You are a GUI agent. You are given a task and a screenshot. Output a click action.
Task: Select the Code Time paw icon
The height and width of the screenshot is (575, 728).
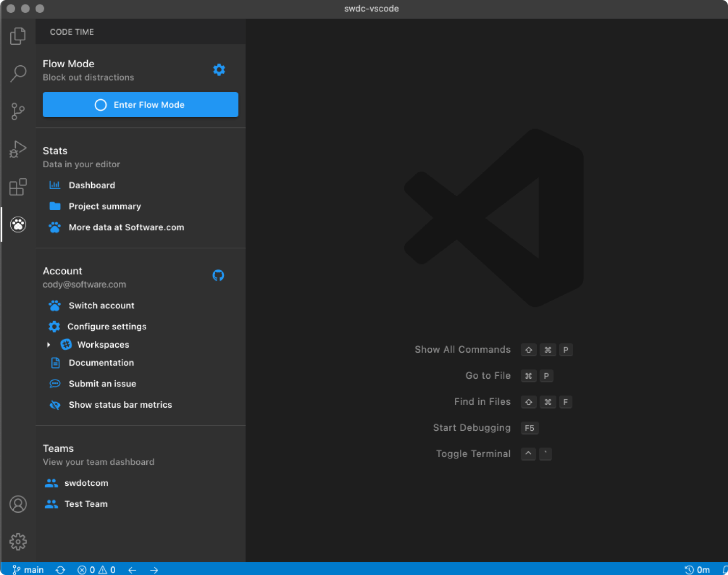18,224
